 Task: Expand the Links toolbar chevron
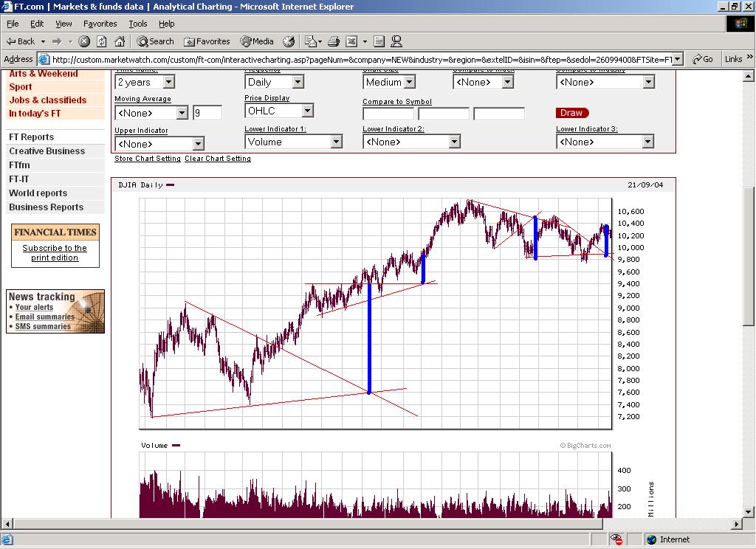pos(750,57)
